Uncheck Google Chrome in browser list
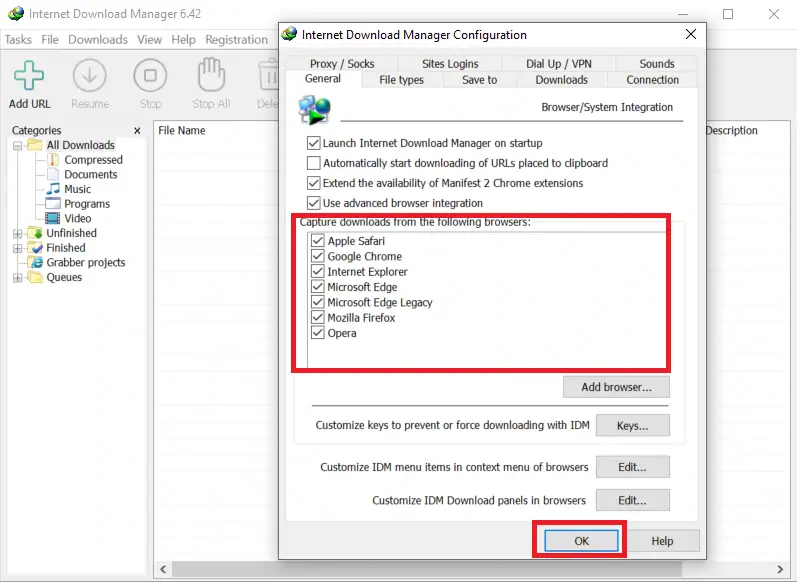This screenshot has height=582, width=800. click(318, 257)
